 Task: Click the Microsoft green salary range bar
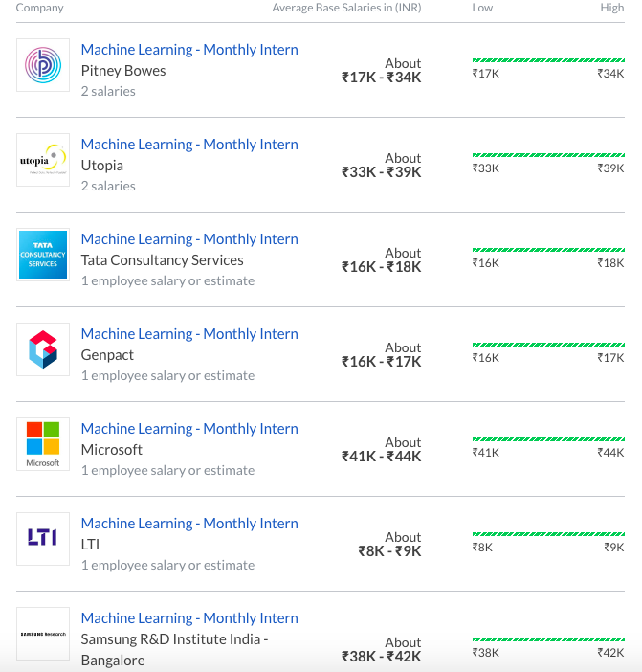click(x=548, y=439)
